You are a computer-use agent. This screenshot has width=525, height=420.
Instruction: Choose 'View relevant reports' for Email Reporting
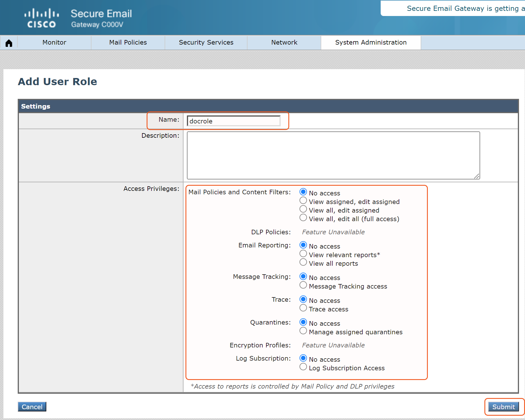tap(303, 254)
